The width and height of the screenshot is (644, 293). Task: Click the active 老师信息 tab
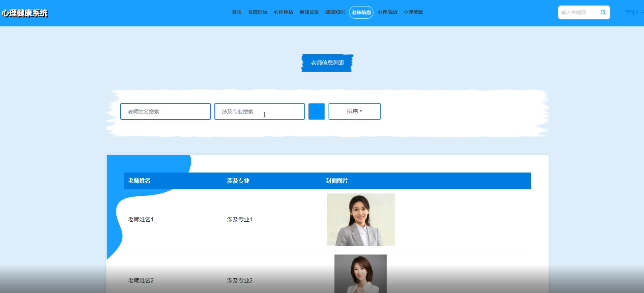coord(361,12)
